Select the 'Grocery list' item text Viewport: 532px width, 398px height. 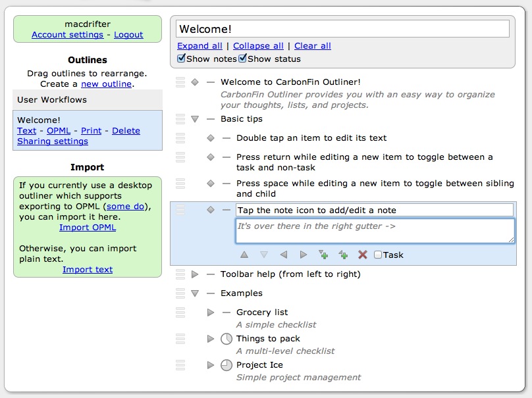pyautogui.click(x=262, y=312)
